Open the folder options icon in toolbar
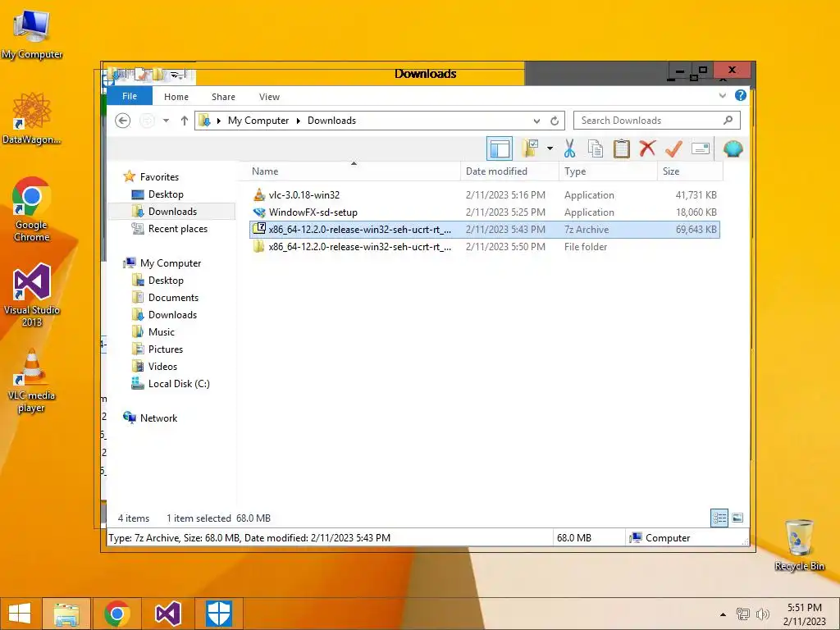The width and height of the screenshot is (840, 630). click(531, 148)
